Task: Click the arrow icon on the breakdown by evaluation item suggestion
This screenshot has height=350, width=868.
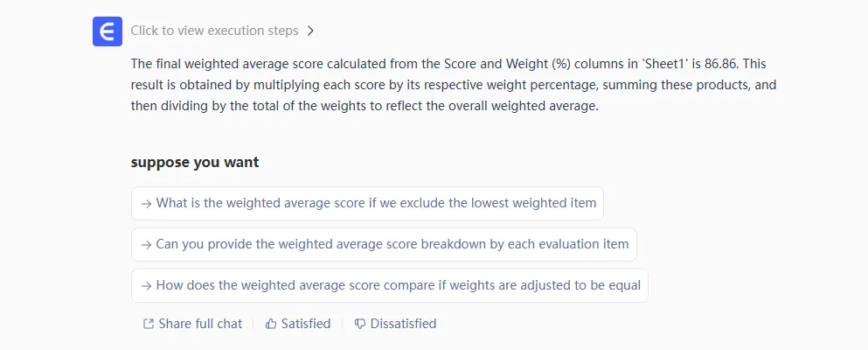Action: click(146, 244)
